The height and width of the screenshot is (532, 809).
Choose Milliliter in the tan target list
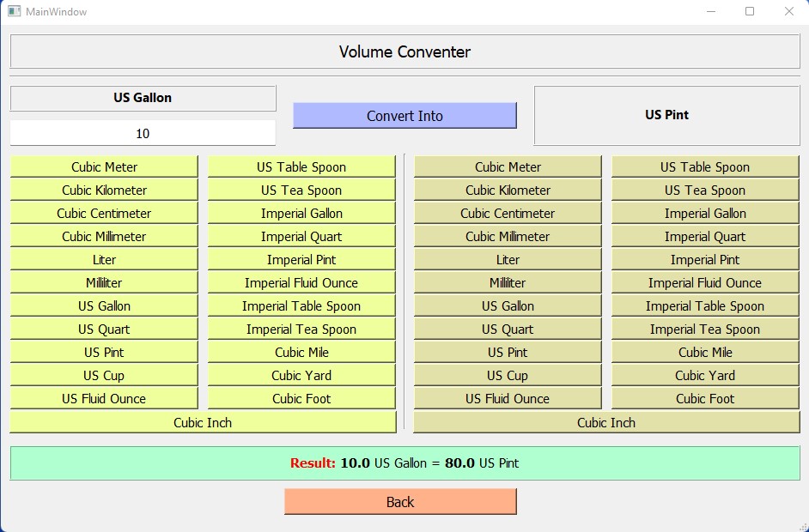click(x=508, y=283)
